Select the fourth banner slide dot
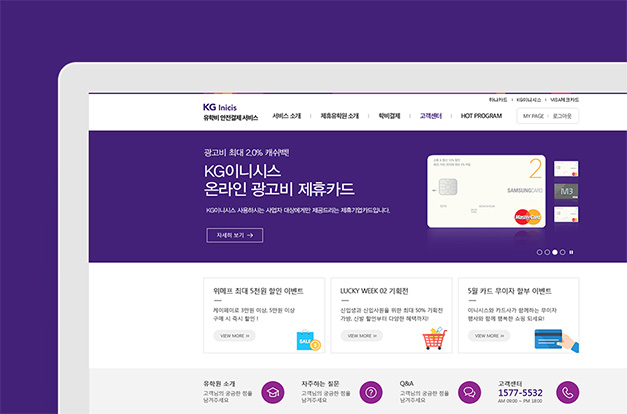Image resolution: width=627 pixels, height=414 pixels. coord(563,252)
